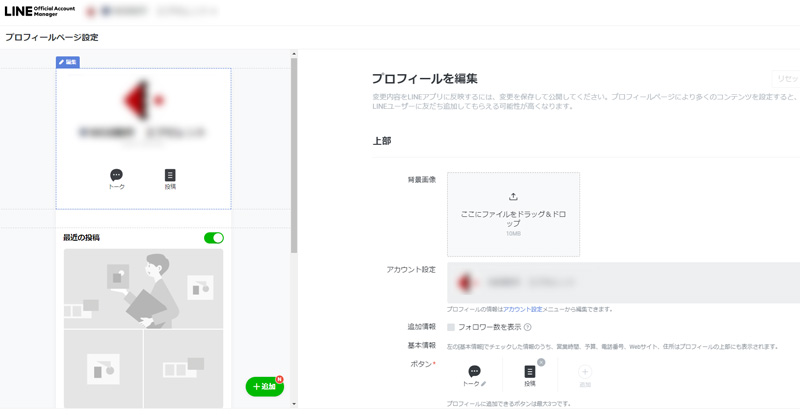Click the 投稿 button icon in the ボタン row

(x=530, y=372)
